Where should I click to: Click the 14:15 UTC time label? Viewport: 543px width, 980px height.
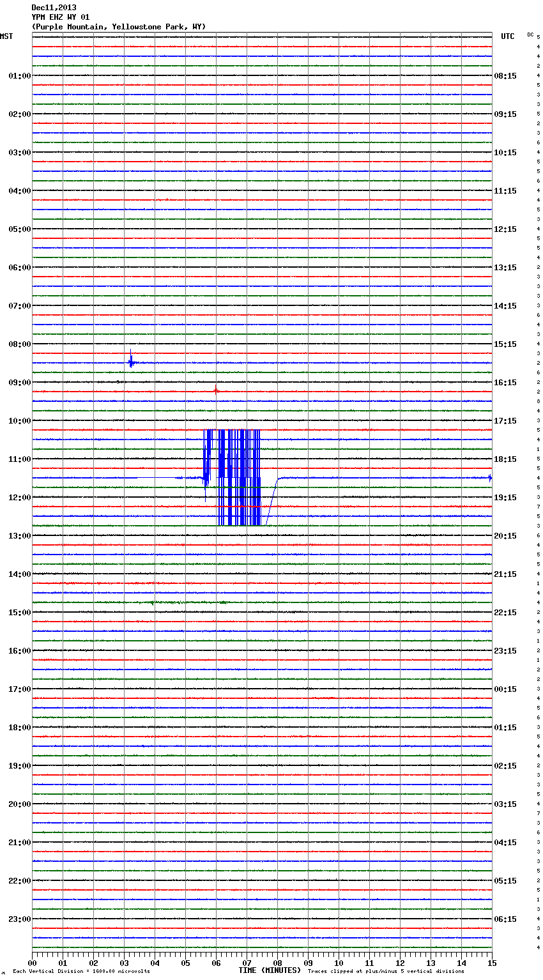coord(505,306)
